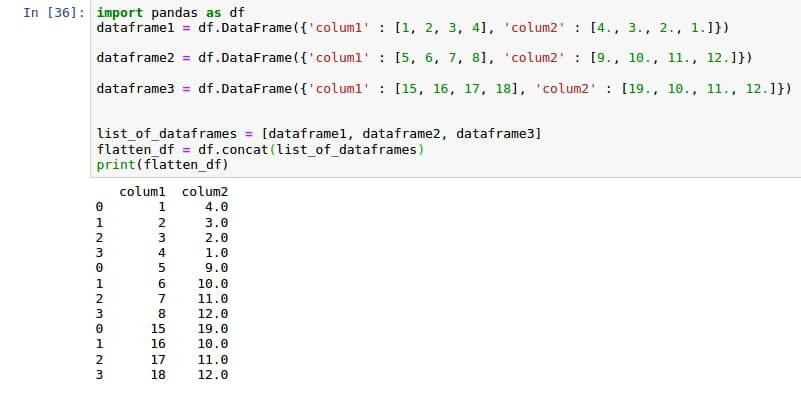Click the first output row value 4.0
Viewport: 801px width, 393px height.
(x=217, y=207)
